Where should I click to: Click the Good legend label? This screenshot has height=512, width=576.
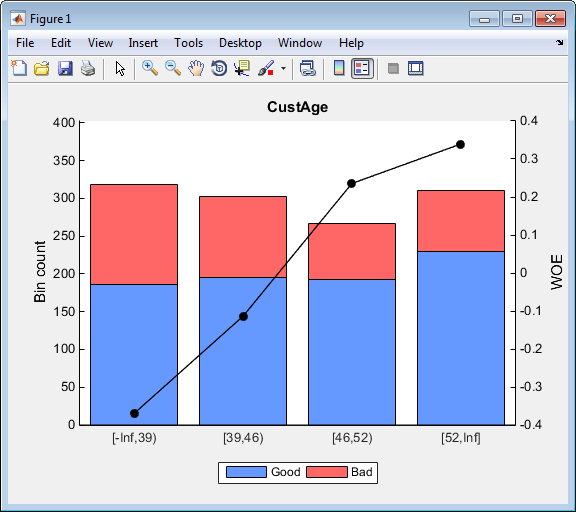click(x=285, y=472)
